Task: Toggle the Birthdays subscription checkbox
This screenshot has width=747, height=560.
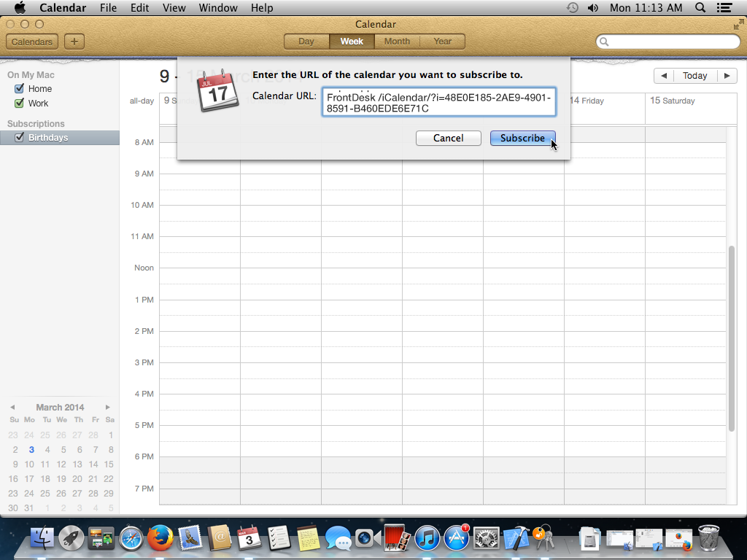Action: (x=19, y=138)
